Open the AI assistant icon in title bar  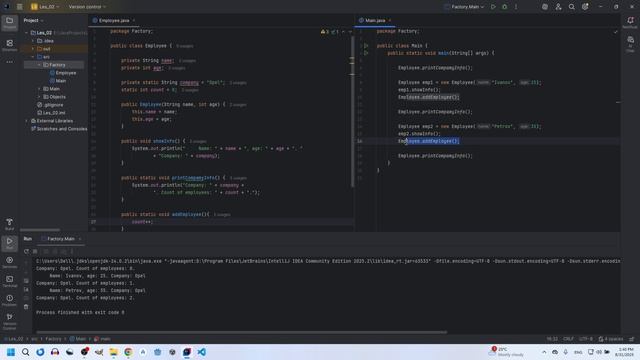(x=544, y=7)
